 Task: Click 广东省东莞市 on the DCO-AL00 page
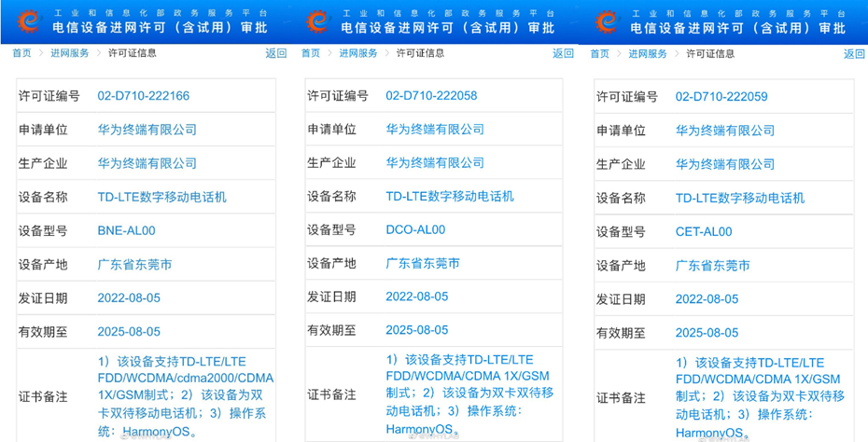tap(423, 263)
